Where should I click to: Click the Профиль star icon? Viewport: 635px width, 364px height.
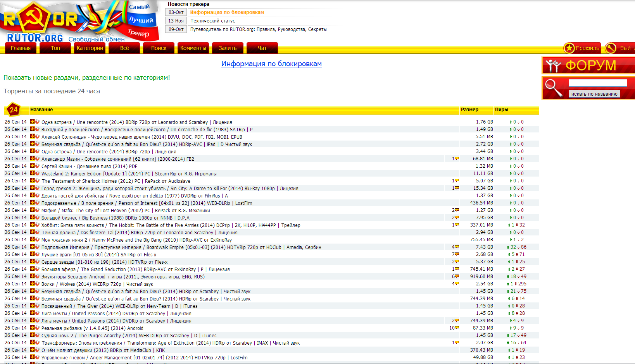[569, 48]
